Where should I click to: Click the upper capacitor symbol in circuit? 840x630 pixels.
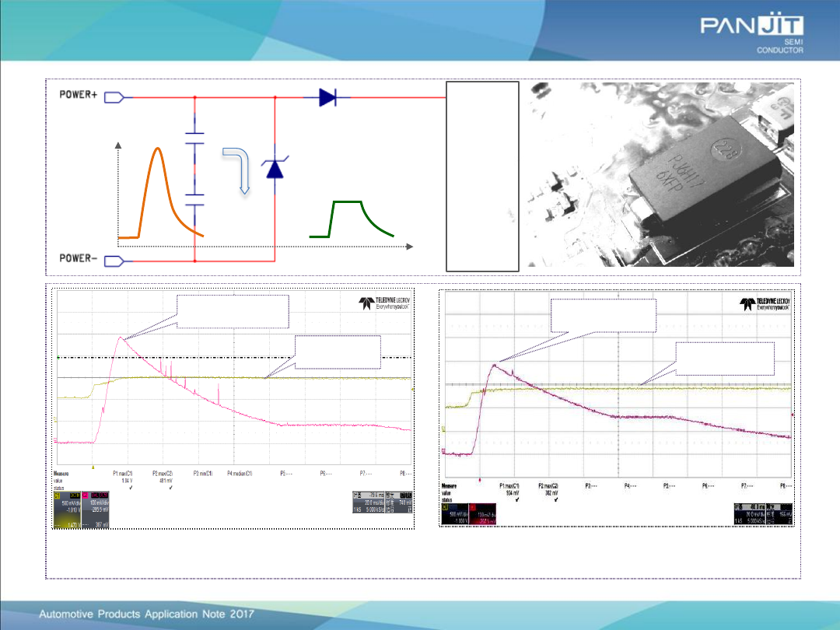194,138
